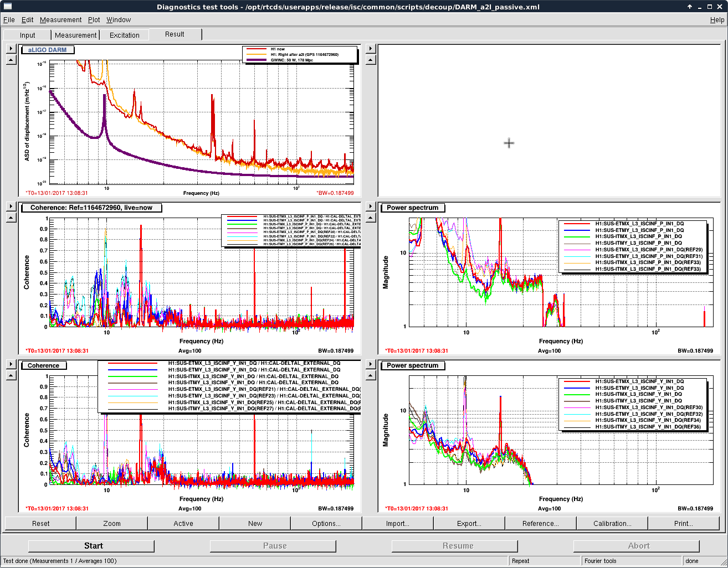
Task: Click the Pause button
Action: 273,546
